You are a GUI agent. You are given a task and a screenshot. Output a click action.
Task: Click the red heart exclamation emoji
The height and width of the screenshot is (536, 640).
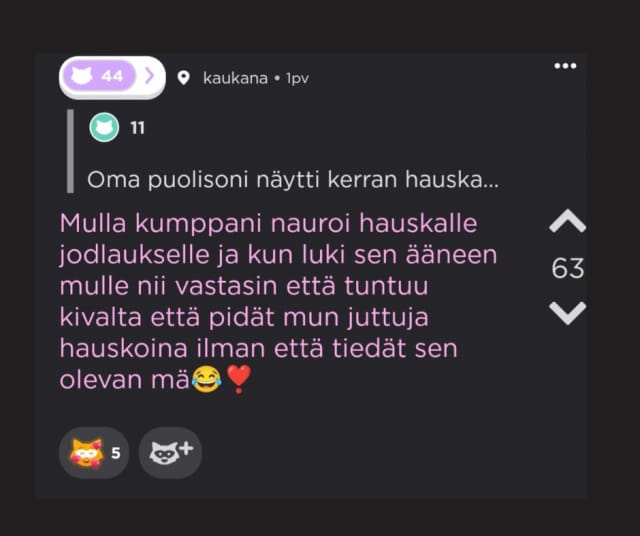click(239, 379)
